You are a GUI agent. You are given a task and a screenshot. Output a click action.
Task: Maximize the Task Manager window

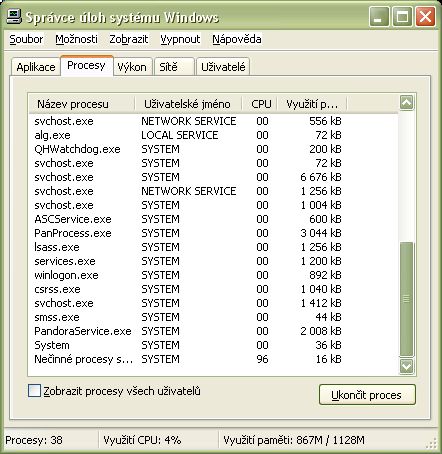[x=402, y=17]
